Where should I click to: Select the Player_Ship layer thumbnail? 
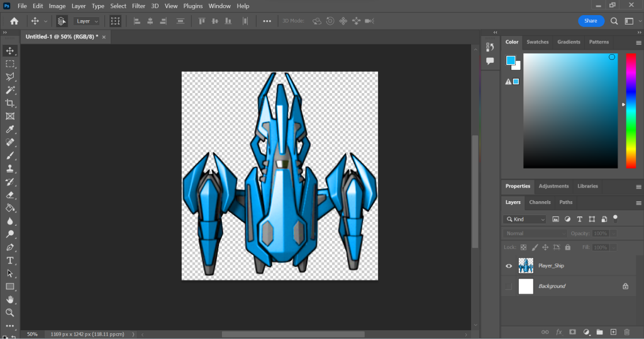[x=526, y=266]
